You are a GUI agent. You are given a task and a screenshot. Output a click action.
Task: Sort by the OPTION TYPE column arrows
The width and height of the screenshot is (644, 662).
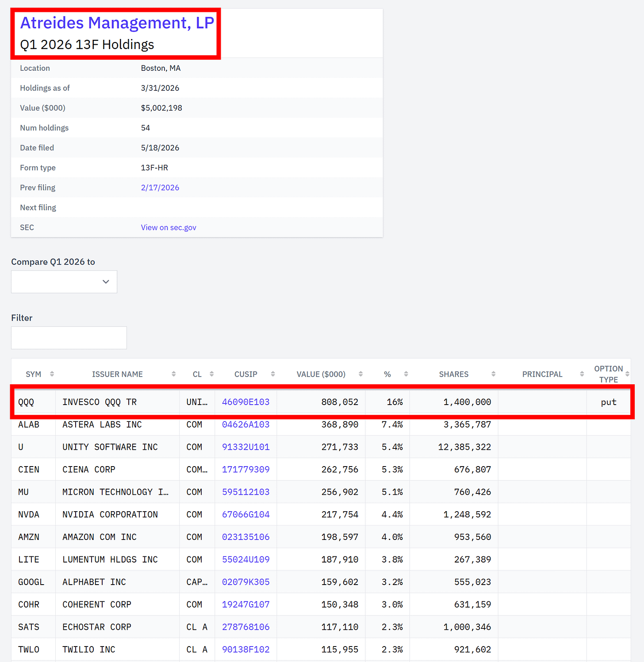[627, 374]
